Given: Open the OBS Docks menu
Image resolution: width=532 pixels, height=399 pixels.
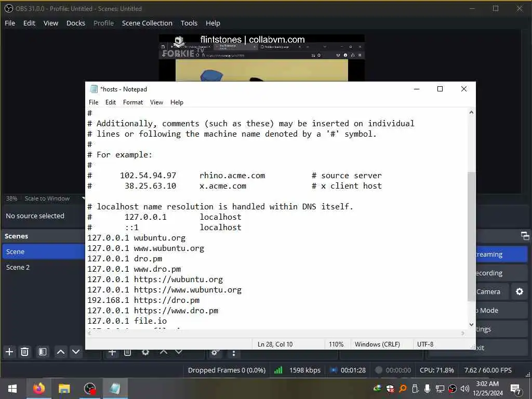Looking at the screenshot, I should (x=76, y=23).
